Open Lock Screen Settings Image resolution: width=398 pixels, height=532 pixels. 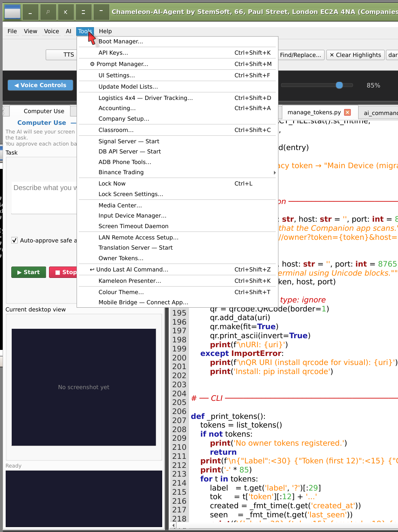177,194
